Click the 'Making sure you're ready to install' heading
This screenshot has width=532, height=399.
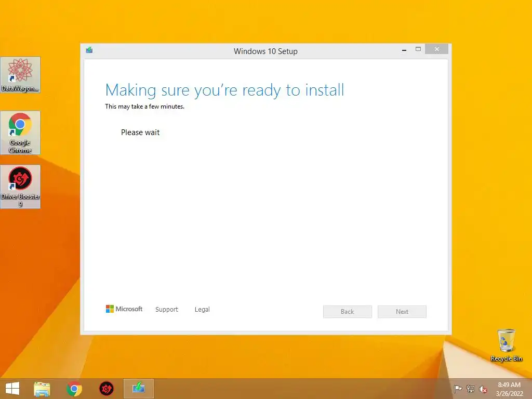[224, 90]
